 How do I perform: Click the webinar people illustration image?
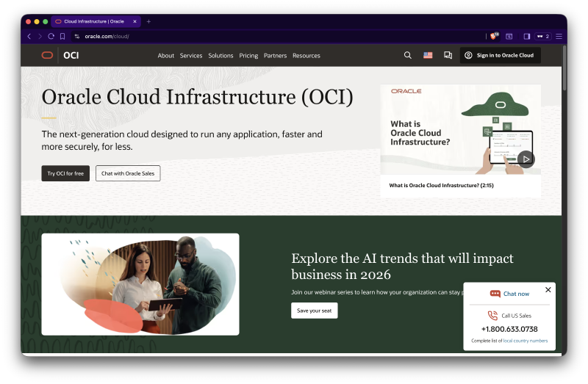(x=140, y=284)
